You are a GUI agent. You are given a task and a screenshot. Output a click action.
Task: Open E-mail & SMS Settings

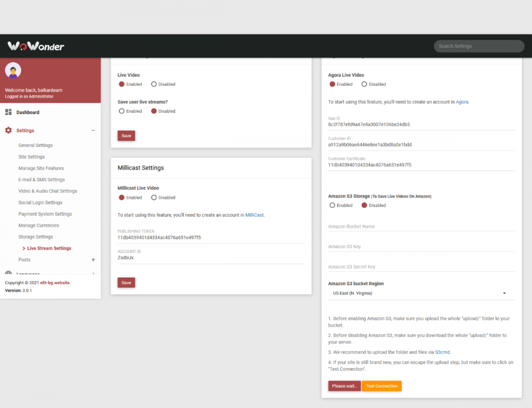coord(41,179)
